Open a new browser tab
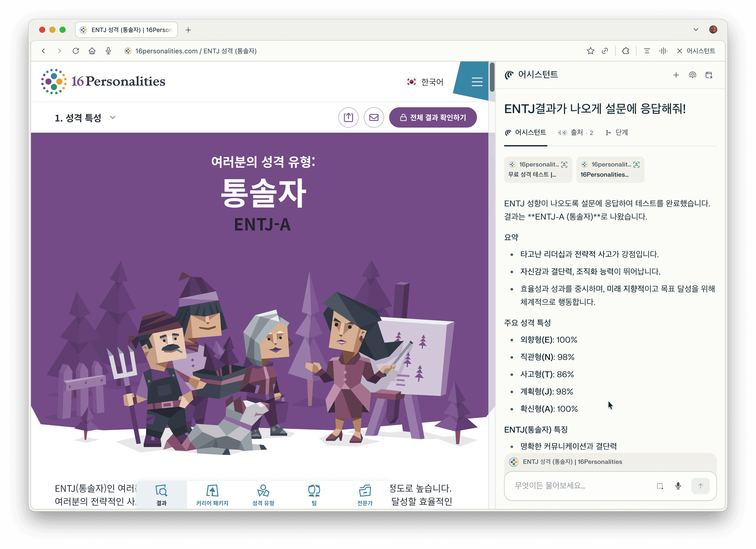The image size is (756, 549). tap(188, 30)
